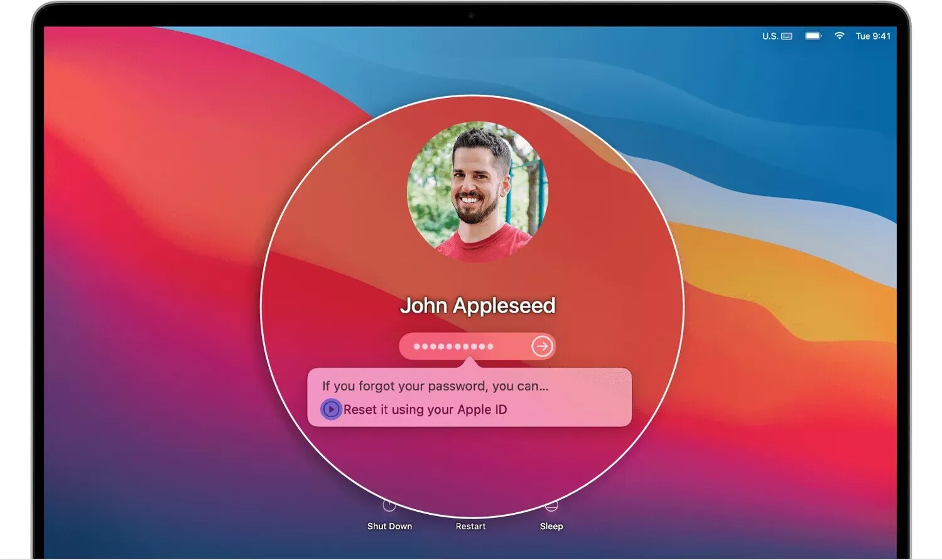
Task: Open the U.S. keyboard input menu
Action: [x=777, y=36]
